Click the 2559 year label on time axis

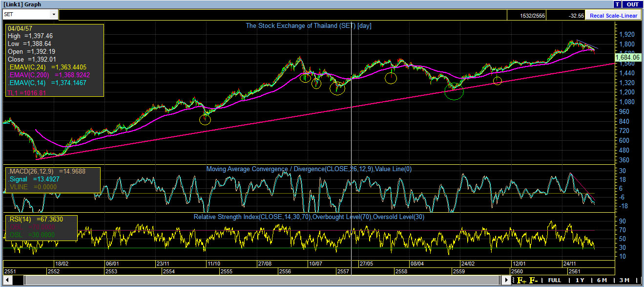[458, 271]
